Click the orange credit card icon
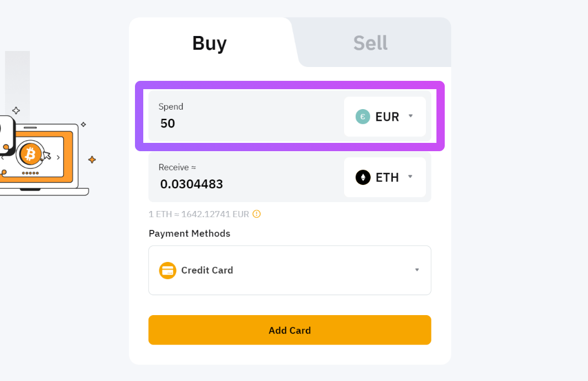Image resolution: width=588 pixels, height=381 pixels. pyautogui.click(x=168, y=270)
